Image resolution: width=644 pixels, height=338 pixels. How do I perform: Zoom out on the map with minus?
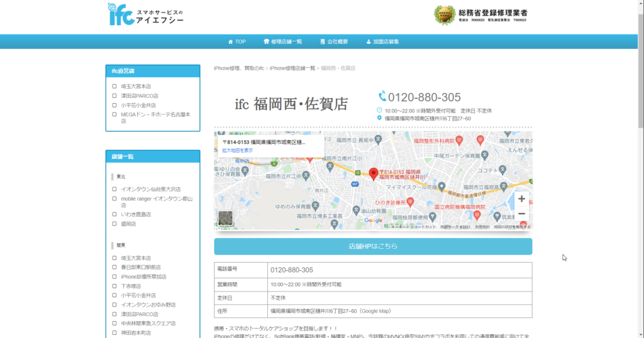pos(521,214)
